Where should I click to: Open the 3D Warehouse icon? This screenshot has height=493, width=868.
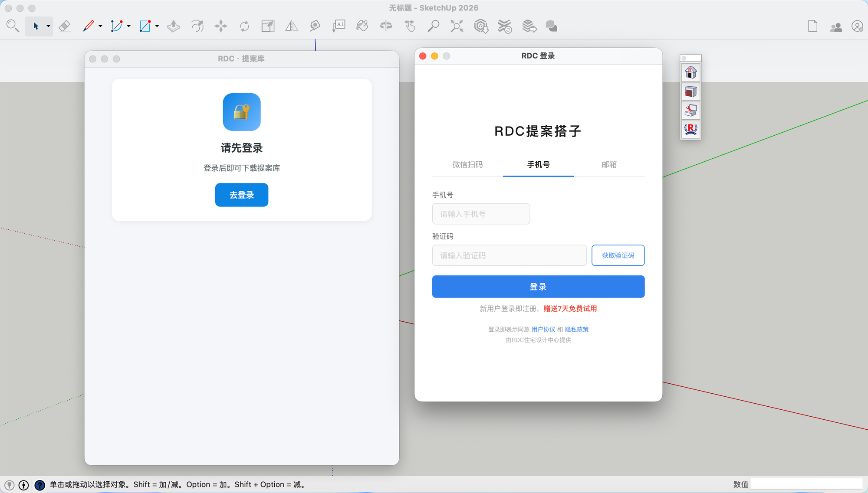tap(481, 26)
